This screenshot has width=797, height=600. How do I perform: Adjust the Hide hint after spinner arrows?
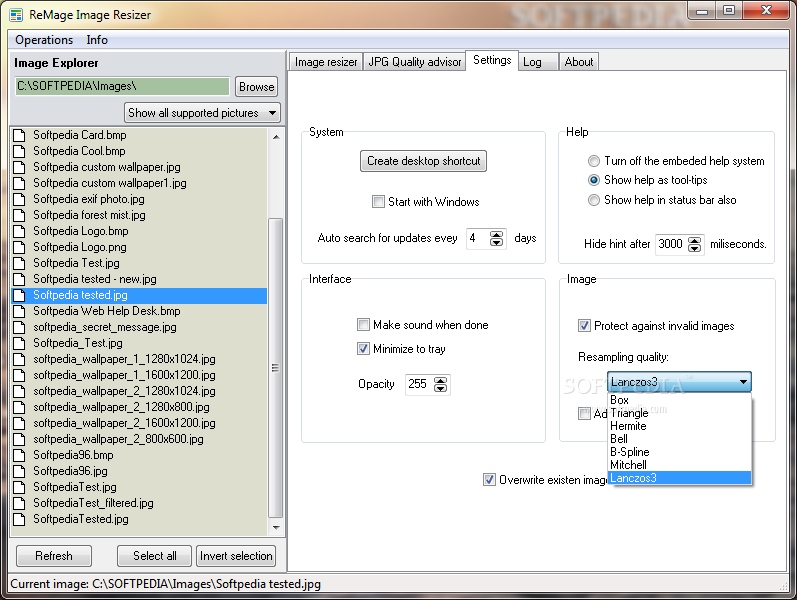694,245
